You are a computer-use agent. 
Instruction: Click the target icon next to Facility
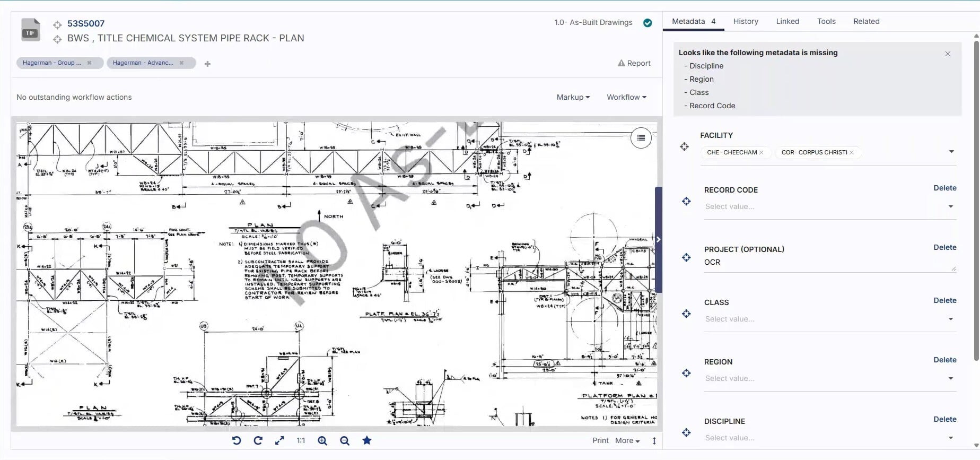click(x=685, y=146)
